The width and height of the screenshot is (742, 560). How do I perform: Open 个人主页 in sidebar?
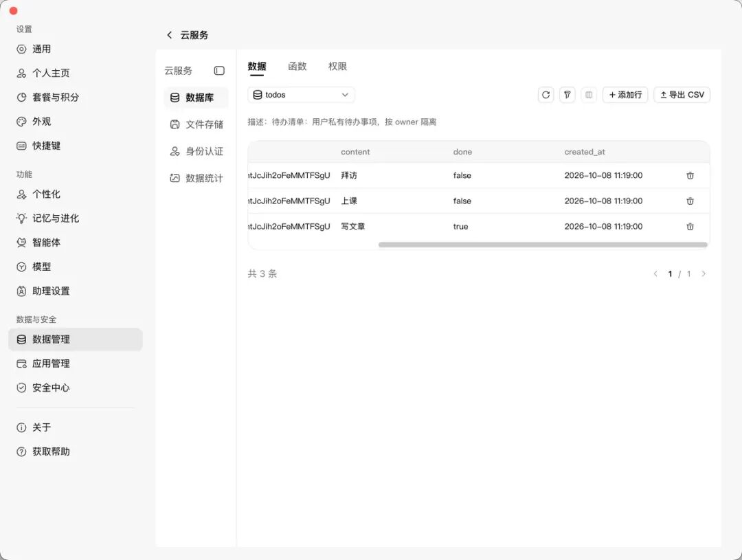point(76,73)
